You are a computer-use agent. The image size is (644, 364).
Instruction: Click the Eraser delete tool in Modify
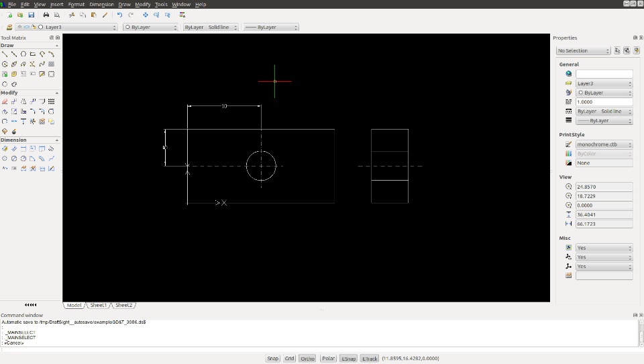coord(5,101)
